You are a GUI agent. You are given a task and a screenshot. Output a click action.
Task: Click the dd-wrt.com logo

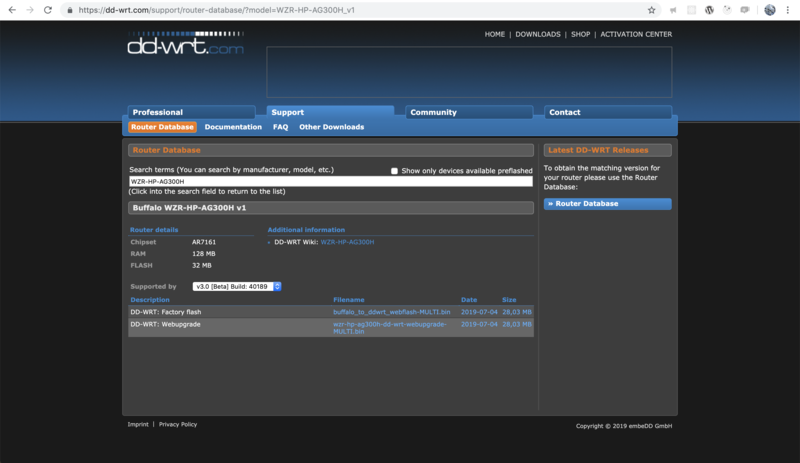coord(185,43)
